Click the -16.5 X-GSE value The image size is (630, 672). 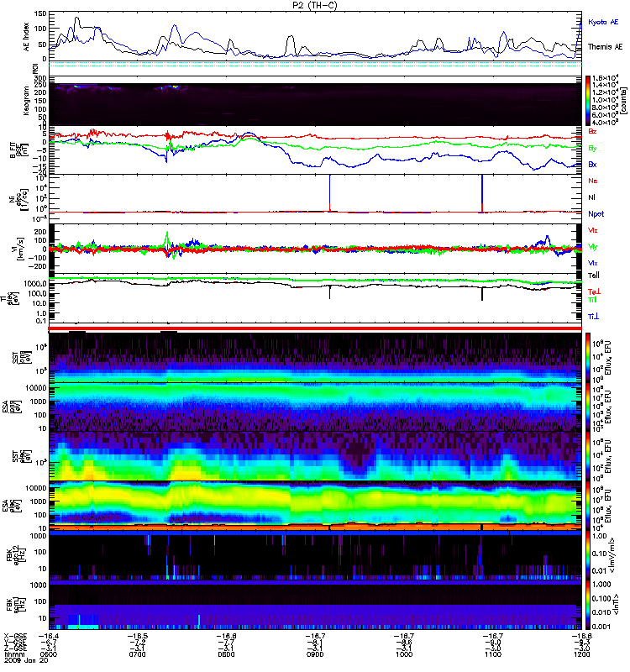point(137,636)
